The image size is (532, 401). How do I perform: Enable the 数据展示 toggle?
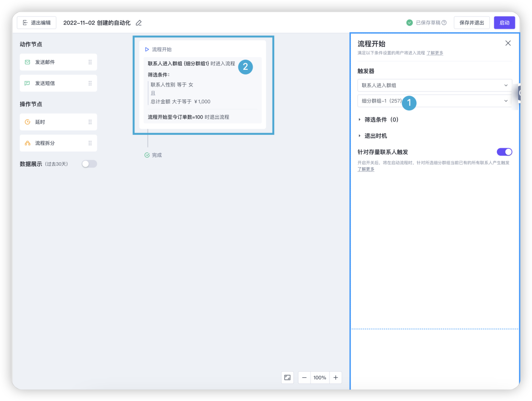89,164
